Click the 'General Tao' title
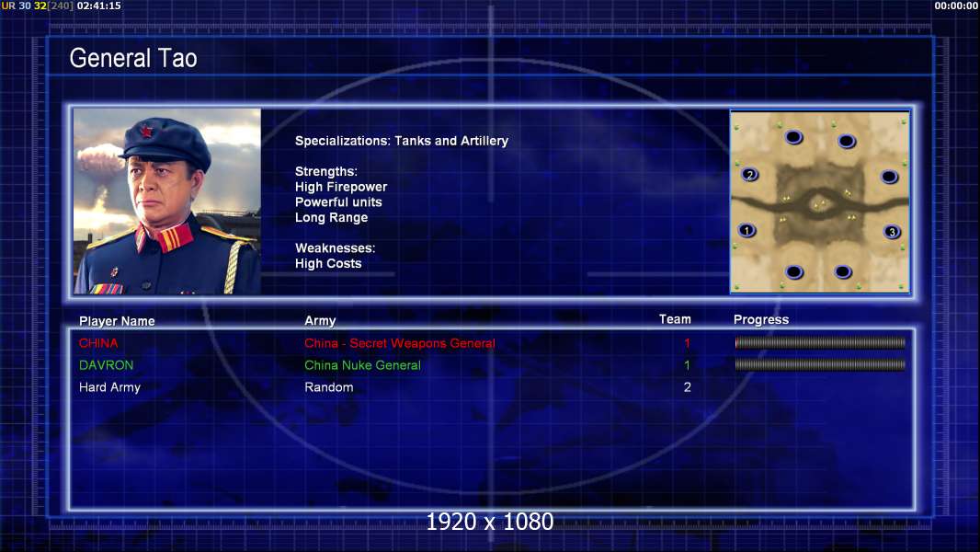Viewport: 980px width, 552px height. tap(133, 58)
